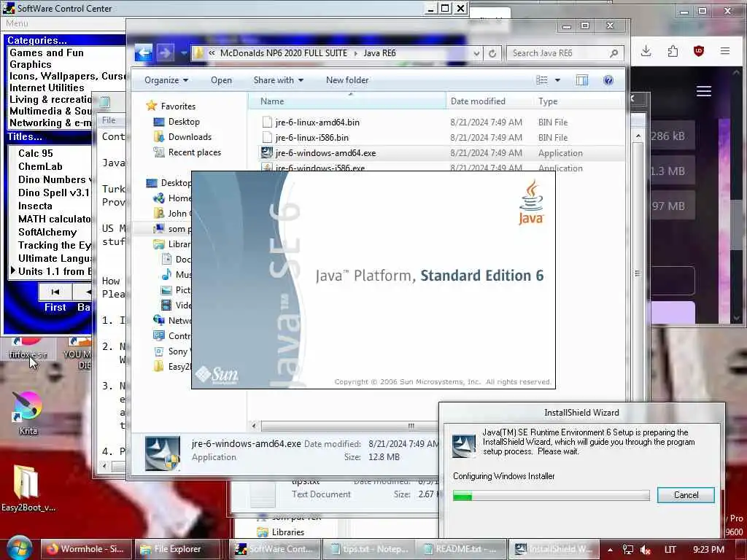The height and width of the screenshot is (560, 747).
Task: Click Firefox downloads arrow icon
Action: (x=646, y=51)
